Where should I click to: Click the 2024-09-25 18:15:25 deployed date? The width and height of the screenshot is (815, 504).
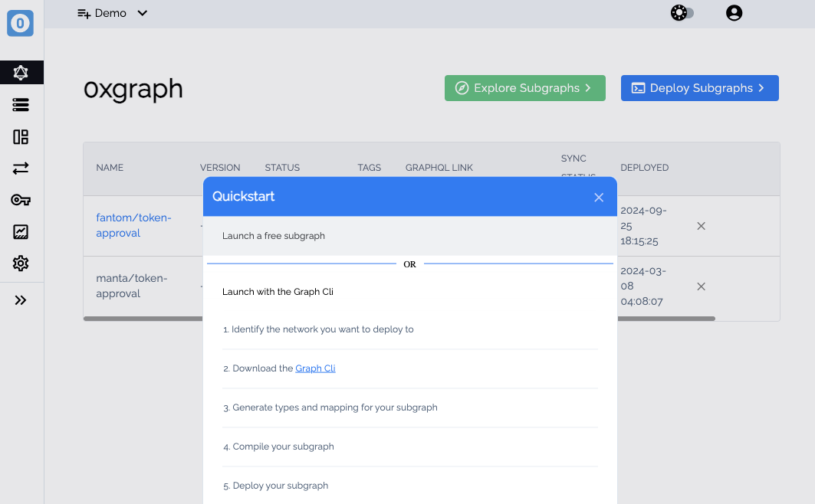click(643, 226)
